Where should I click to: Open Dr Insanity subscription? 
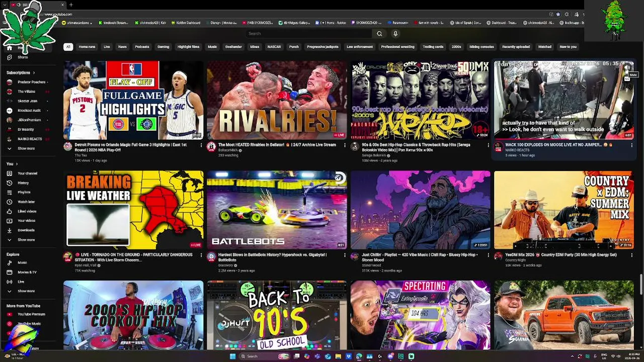[26, 130]
